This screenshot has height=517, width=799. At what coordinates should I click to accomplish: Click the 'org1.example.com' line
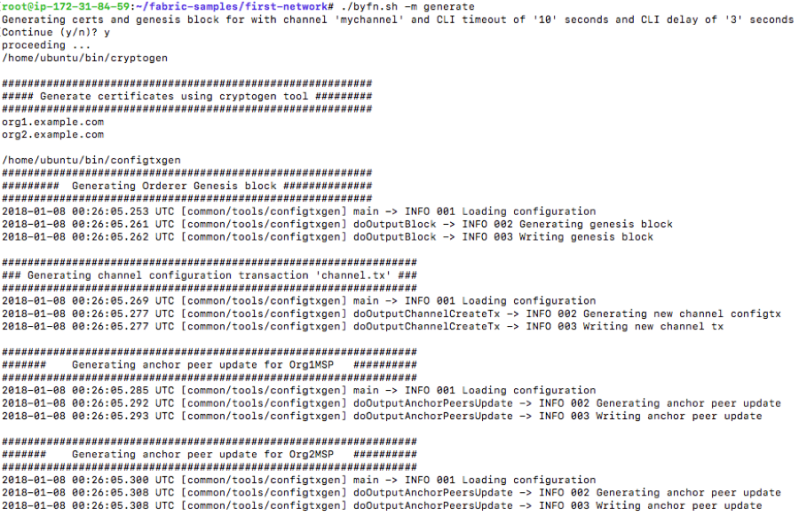pos(53,122)
